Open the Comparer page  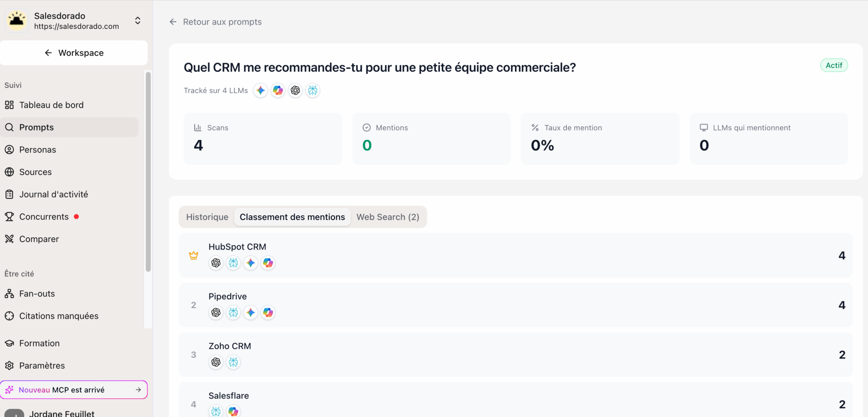coord(69,239)
